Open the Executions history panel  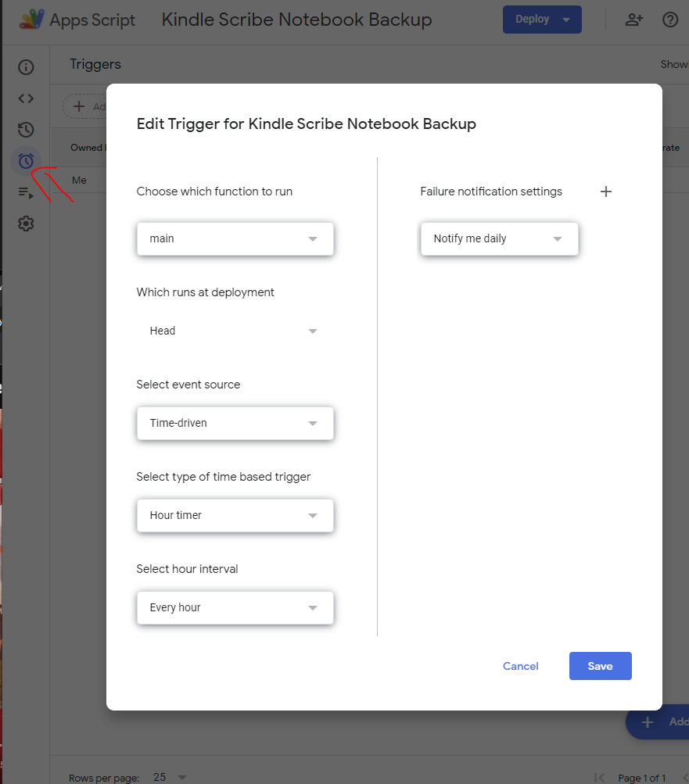pyautogui.click(x=25, y=130)
